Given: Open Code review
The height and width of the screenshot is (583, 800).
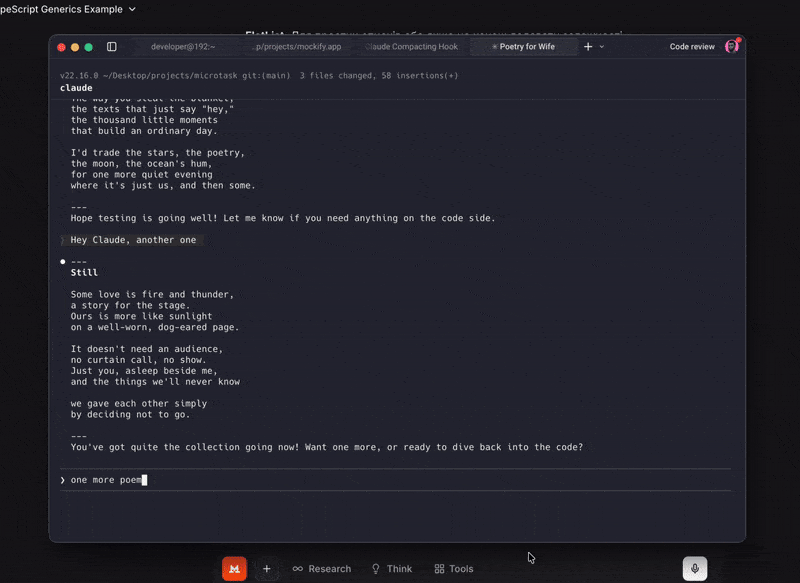Looking at the screenshot, I should [692, 47].
